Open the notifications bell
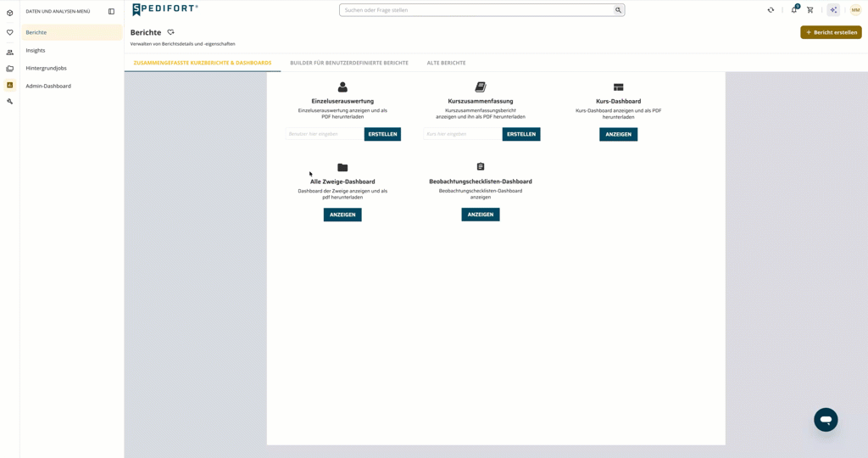The height and width of the screenshot is (458, 868). (794, 9)
